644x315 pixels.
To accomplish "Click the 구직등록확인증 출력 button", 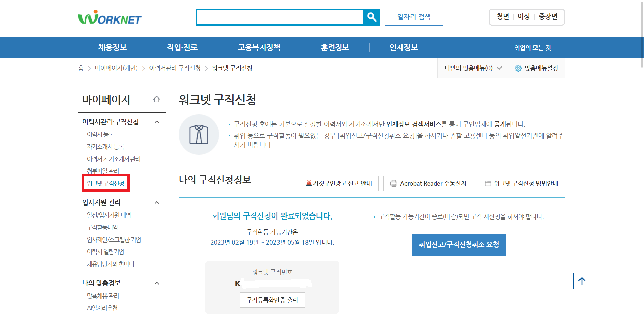I will coord(272,300).
